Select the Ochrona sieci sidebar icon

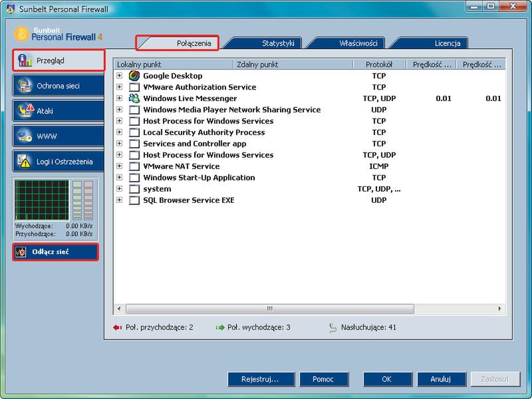point(25,86)
